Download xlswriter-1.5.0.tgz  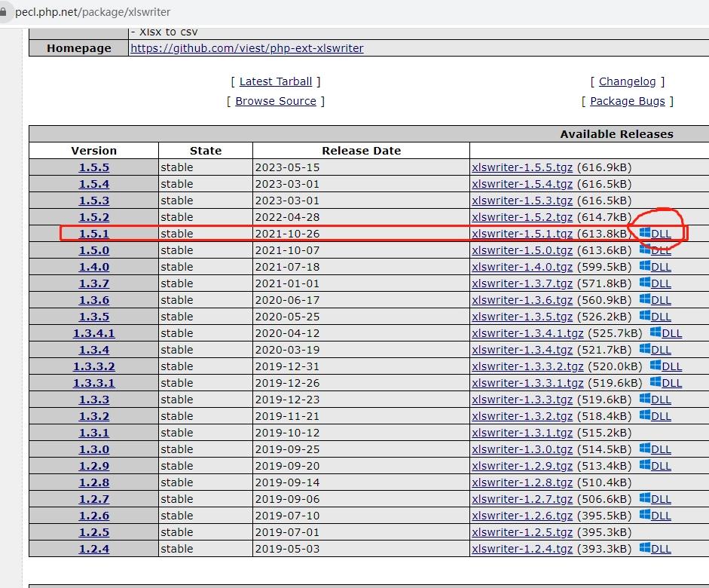tap(522, 250)
